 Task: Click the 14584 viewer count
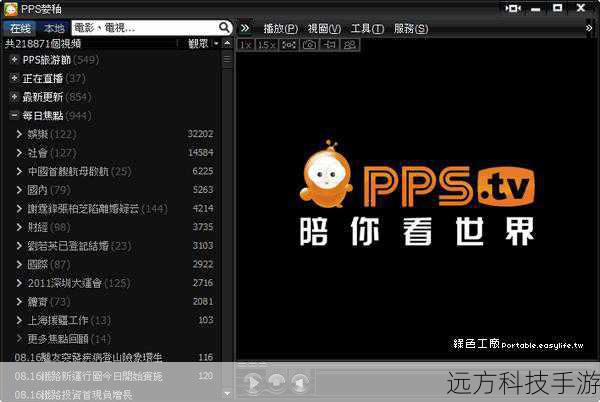tap(201, 153)
